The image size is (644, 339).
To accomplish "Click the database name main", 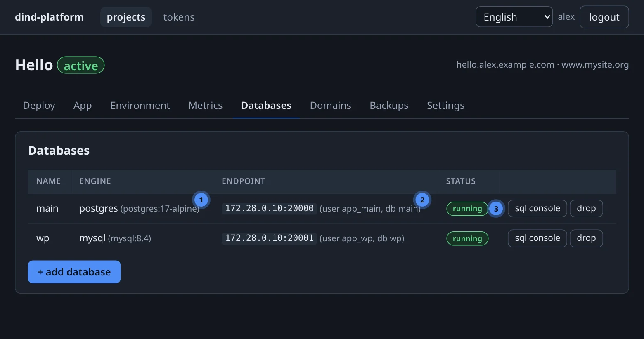I will coord(47,208).
